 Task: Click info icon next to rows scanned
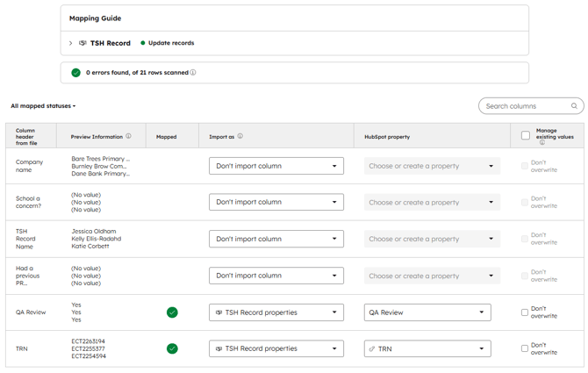[x=193, y=73]
